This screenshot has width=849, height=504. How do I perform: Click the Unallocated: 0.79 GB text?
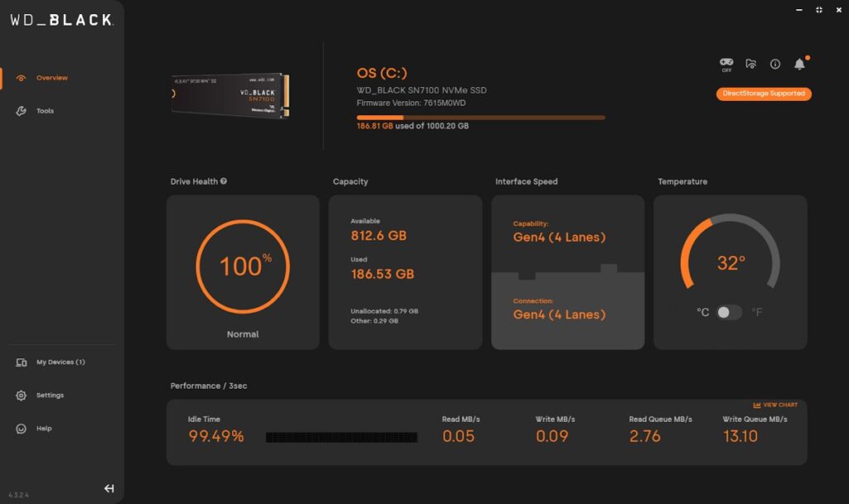(385, 312)
